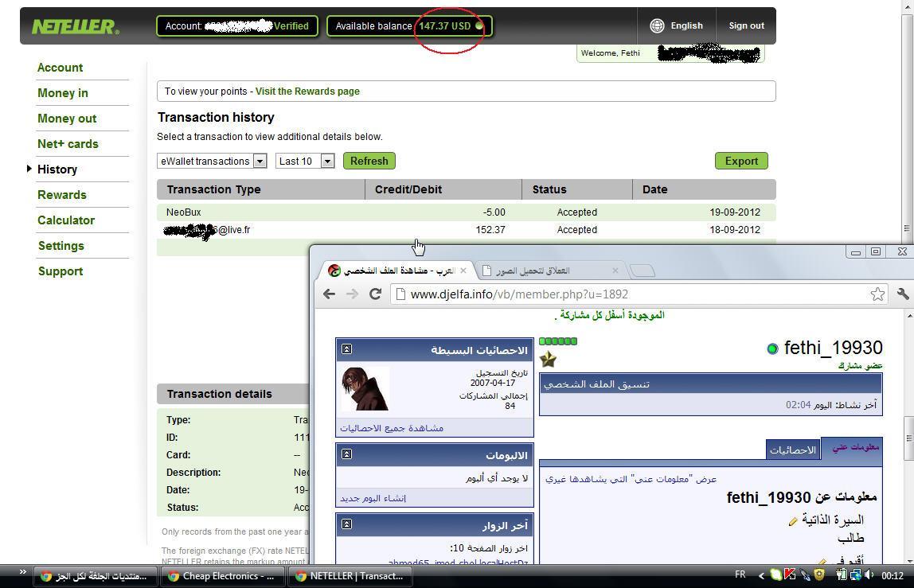Click the taskbar clock 00:12
The height and width of the screenshot is (588, 914).
point(893,576)
